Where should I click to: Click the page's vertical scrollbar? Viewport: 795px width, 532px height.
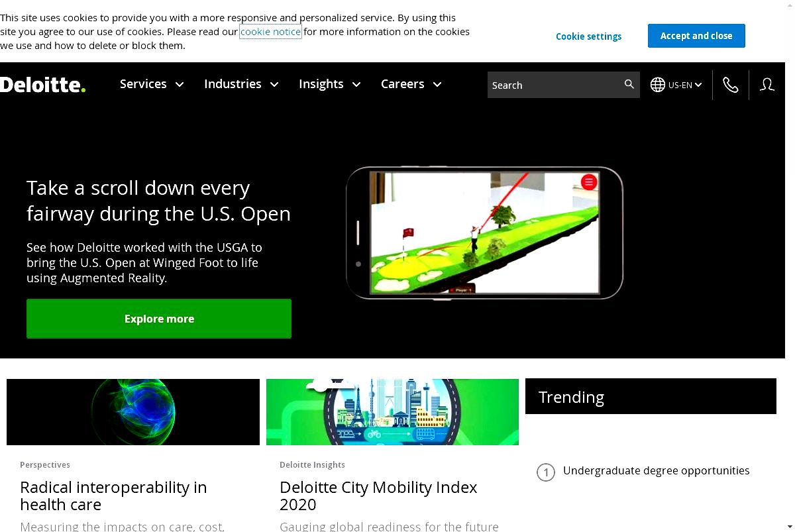click(790, 266)
